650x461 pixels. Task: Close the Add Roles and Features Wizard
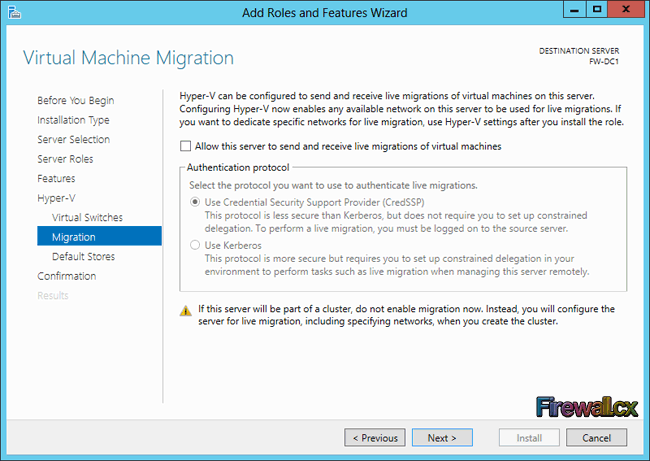(626, 10)
